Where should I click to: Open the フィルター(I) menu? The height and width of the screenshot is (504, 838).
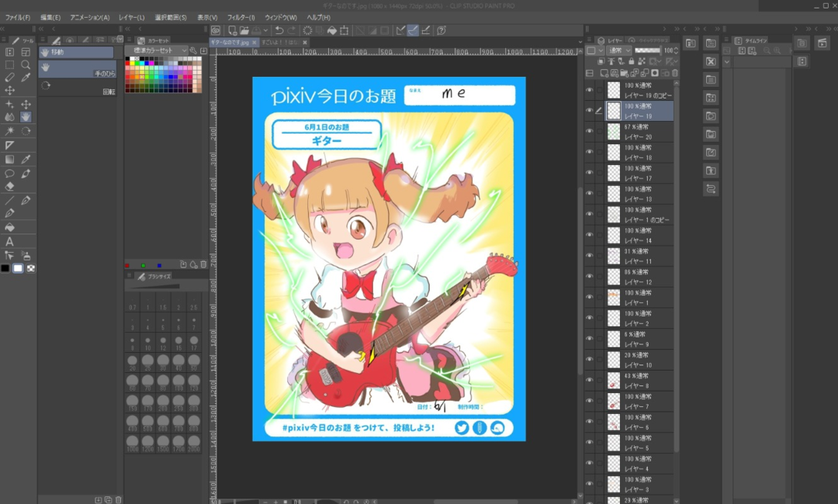coord(241,17)
